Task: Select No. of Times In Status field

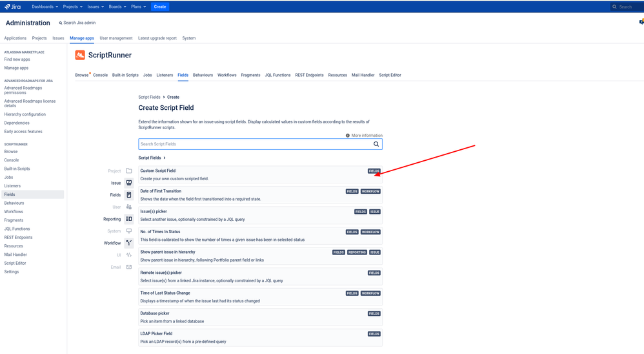Action: [261, 236]
